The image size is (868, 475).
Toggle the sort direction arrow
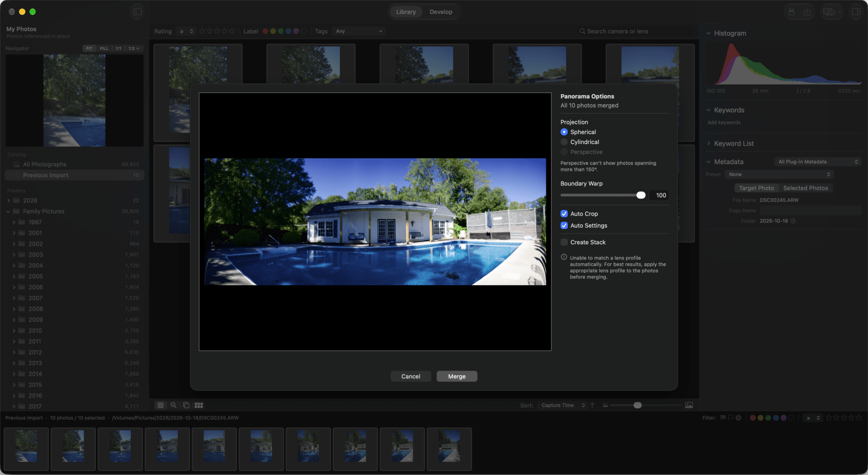click(592, 405)
